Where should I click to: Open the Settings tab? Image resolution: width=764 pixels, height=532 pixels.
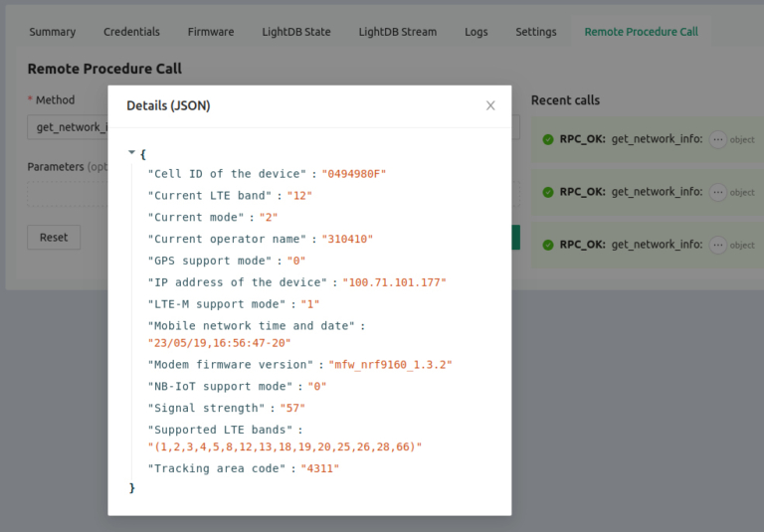pos(536,32)
